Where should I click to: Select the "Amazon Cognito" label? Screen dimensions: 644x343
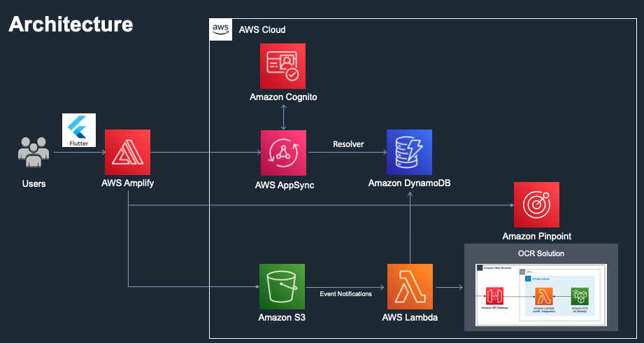[283, 97]
